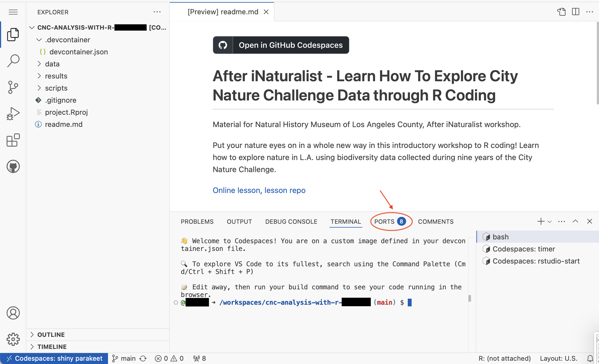The width and height of the screenshot is (599, 364).
Task: Open the Run and Debug view icon
Action: pyautogui.click(x=13, y=113)
